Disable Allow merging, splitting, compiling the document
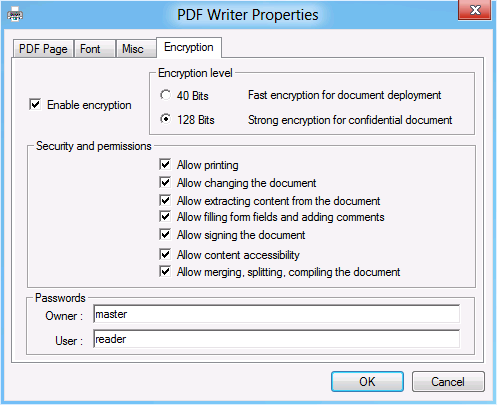Screen dimensions: 497x405 coord(165,272)
